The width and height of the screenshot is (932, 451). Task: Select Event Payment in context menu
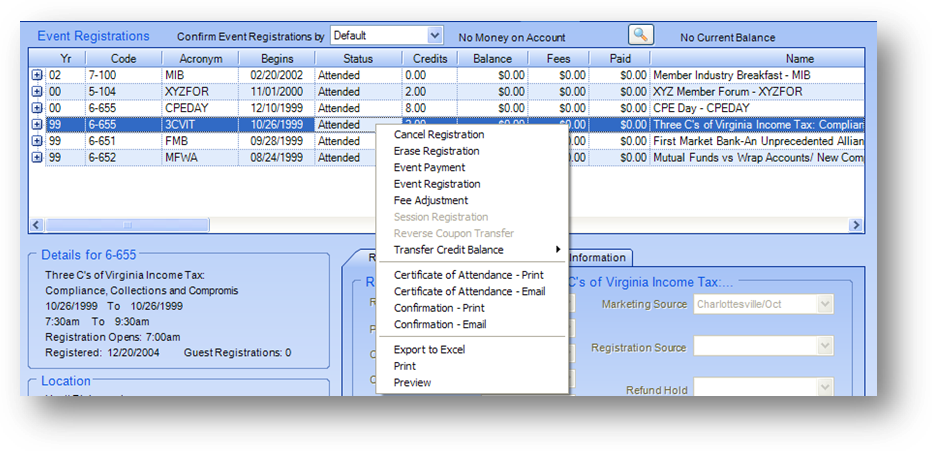click(429, 167)
